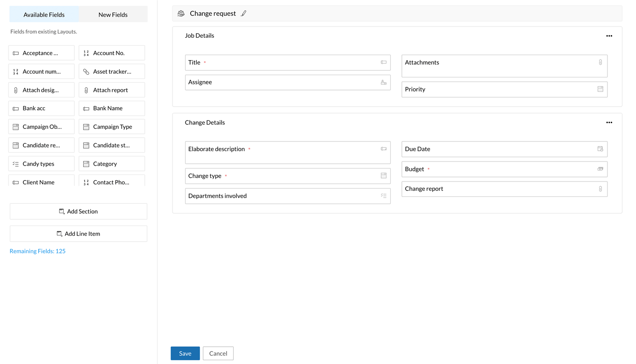Pick the Candidate re... available field
Viewport: 636px width, 364px height.
coord(42,145)
